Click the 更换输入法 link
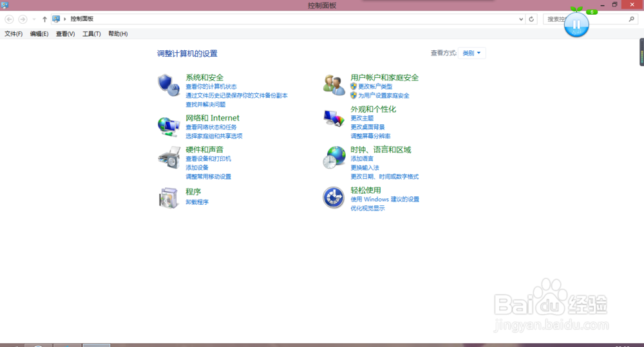644x347 pixels. (x=365, y=167)
